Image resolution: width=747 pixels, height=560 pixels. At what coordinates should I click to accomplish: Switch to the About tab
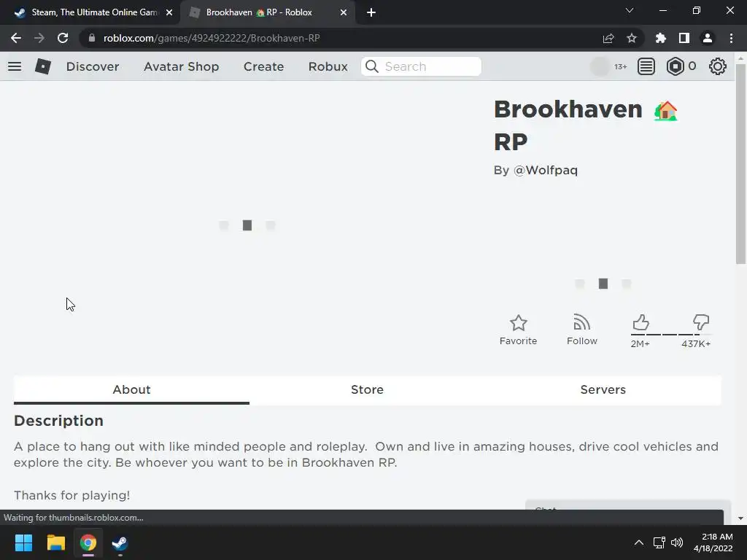[x=131, y=390]
